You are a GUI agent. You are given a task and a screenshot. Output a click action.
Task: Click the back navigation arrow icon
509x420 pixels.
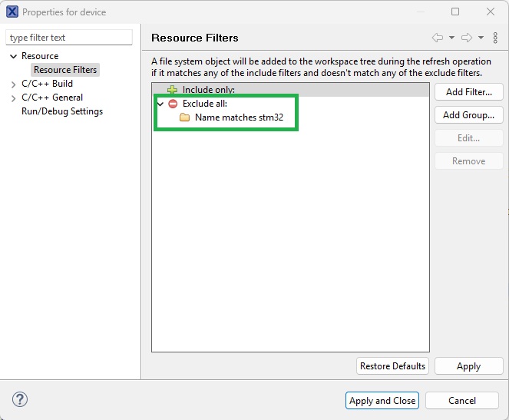438,38
